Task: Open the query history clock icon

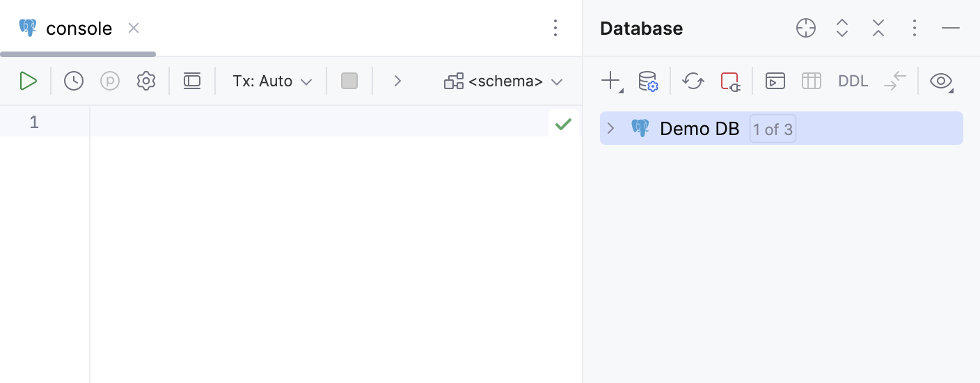Action: coord(74,81)
